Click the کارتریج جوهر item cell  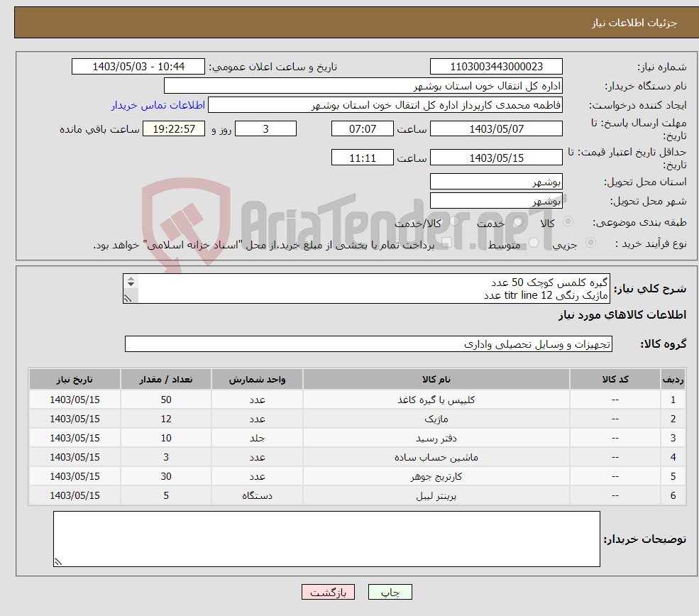tap(436, 476)
